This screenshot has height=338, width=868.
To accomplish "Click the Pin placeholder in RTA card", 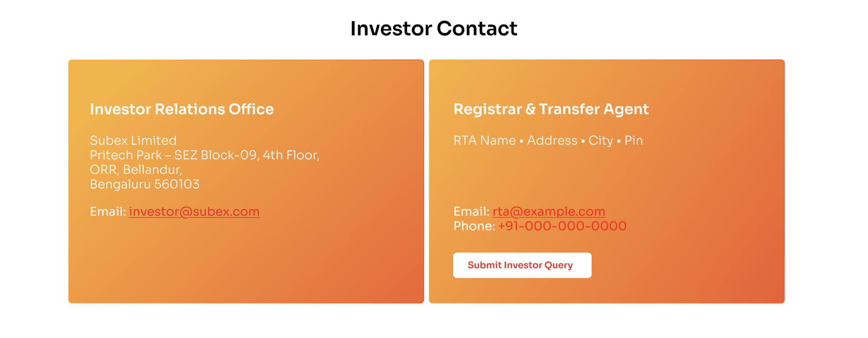I will [633, 141].
